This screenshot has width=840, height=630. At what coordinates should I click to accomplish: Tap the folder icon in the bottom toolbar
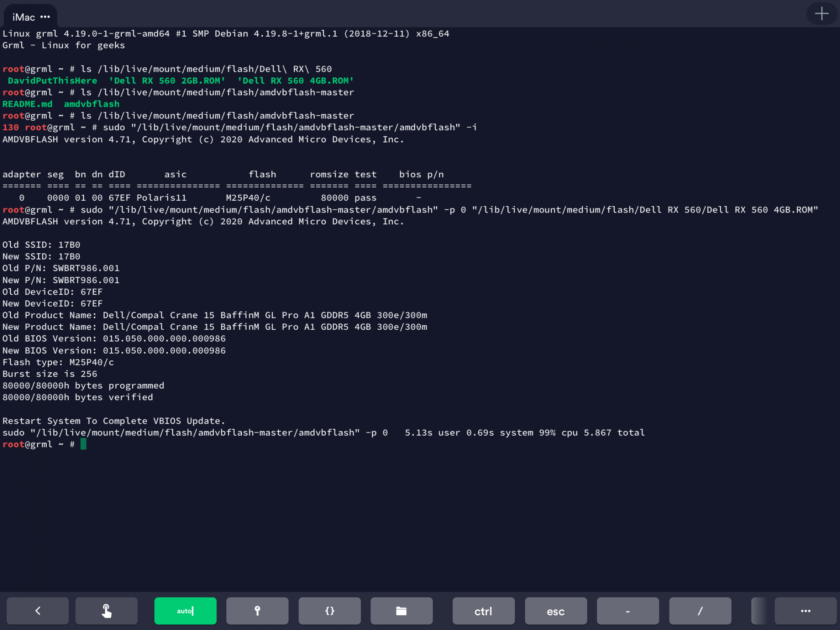click(x=401, y=611)
